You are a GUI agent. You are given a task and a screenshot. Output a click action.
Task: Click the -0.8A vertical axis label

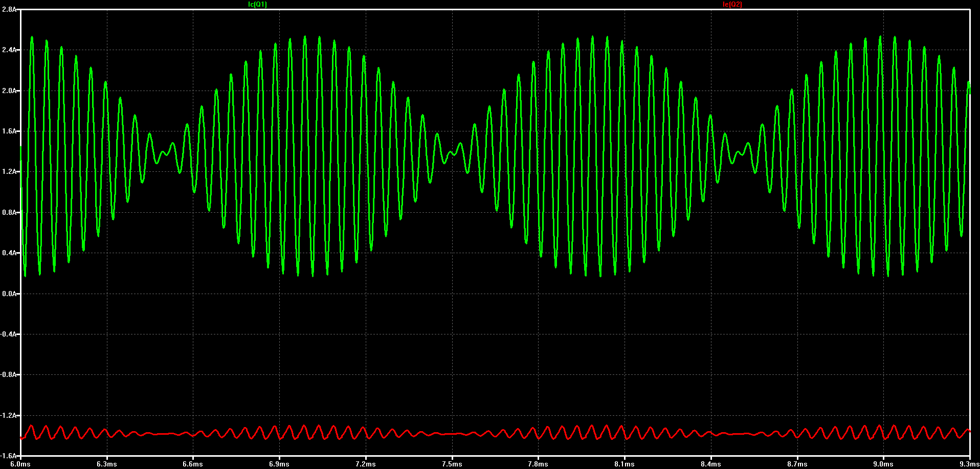(9, 374)
